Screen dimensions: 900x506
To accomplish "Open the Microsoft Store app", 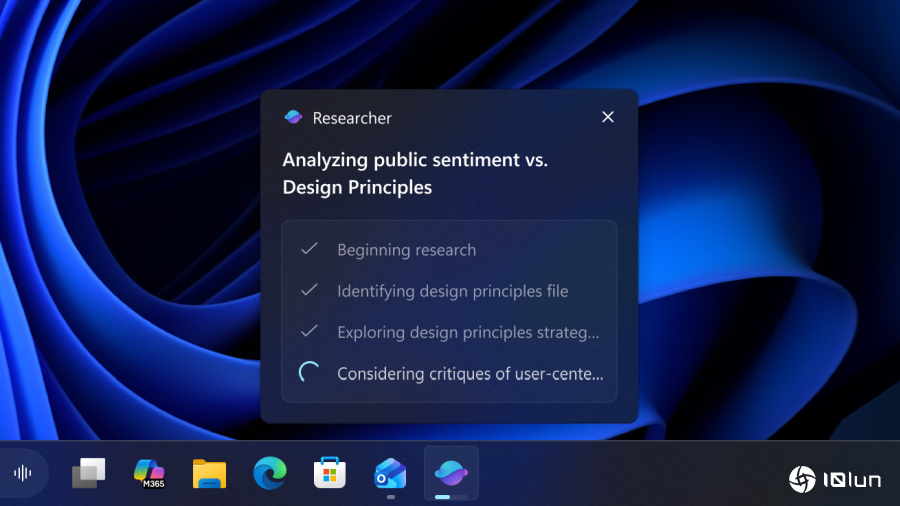I will point(330,473).
